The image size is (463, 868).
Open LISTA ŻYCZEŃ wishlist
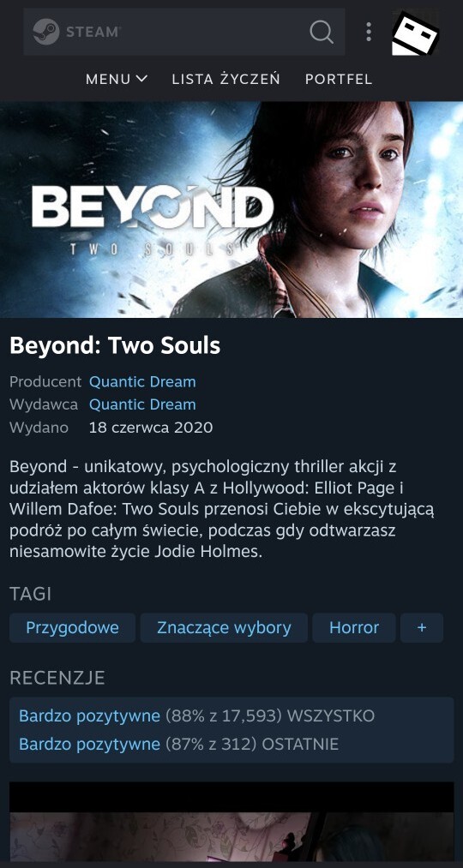click(x=226, y=79)
